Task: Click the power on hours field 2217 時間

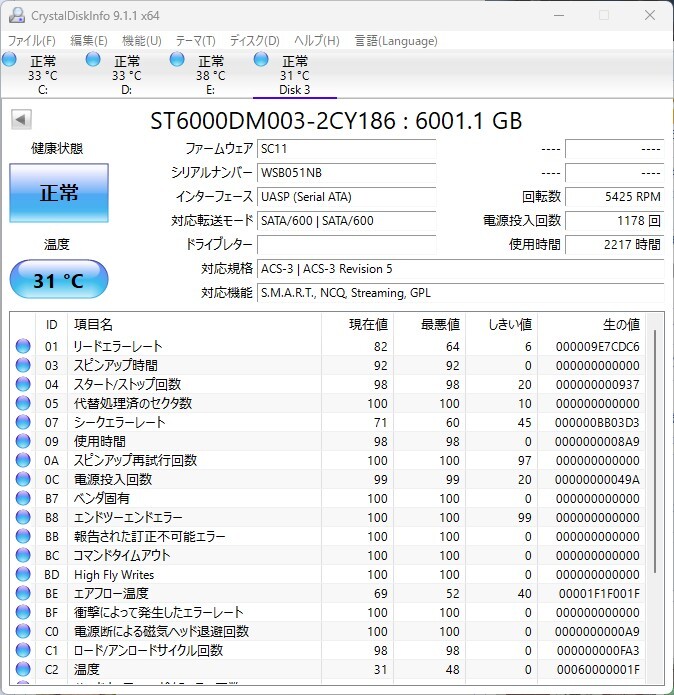Action: 615,244
